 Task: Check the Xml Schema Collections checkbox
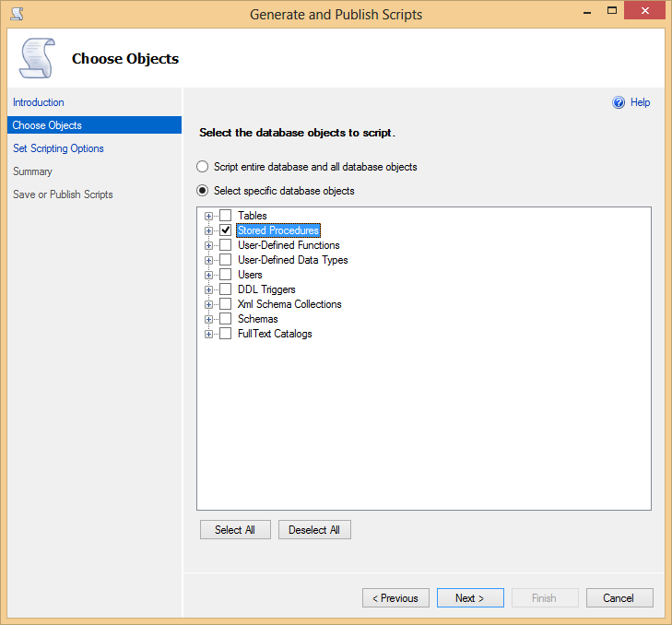tap(226, 304)
